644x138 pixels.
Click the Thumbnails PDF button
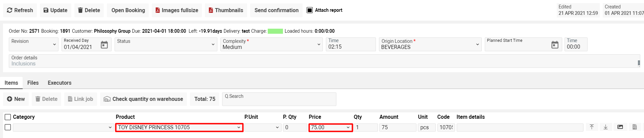[x=226, y=10]
